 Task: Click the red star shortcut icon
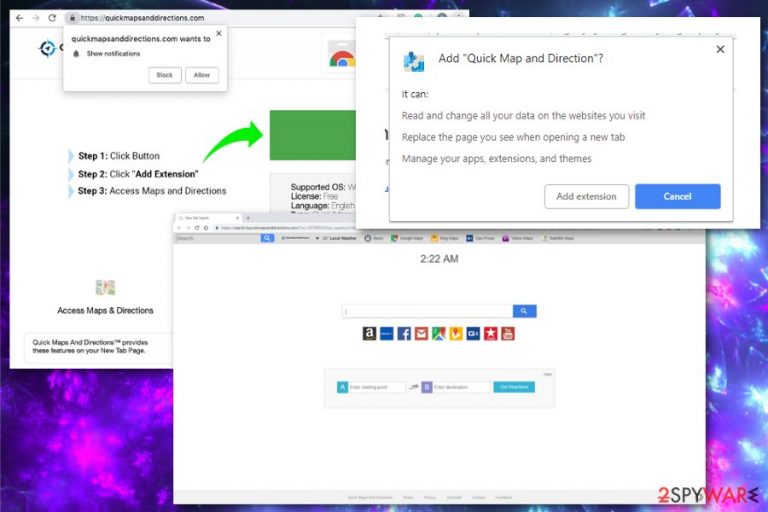[491, 334]
